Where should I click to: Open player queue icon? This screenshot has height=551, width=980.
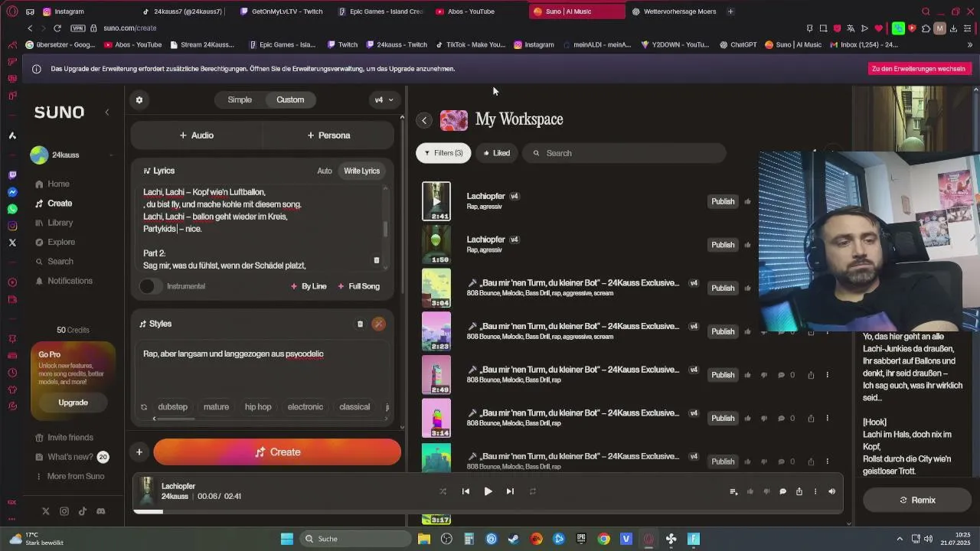(733, 491)
